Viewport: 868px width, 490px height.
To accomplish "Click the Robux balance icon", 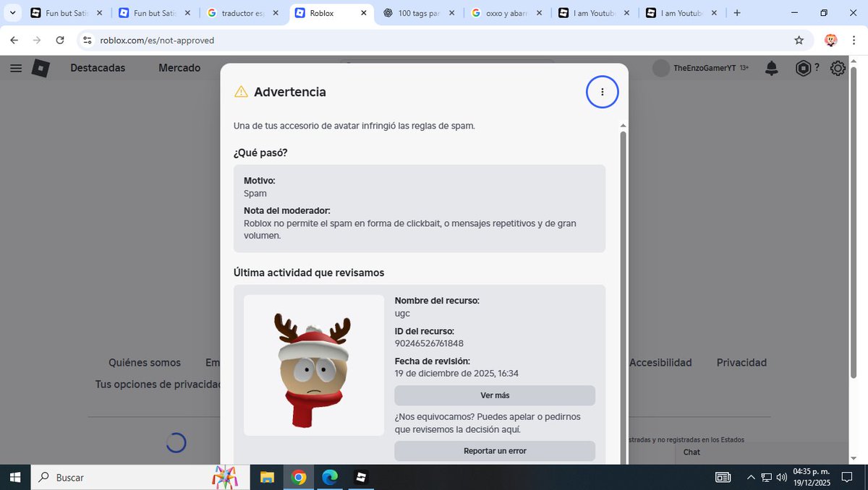I will pos(804,68).
